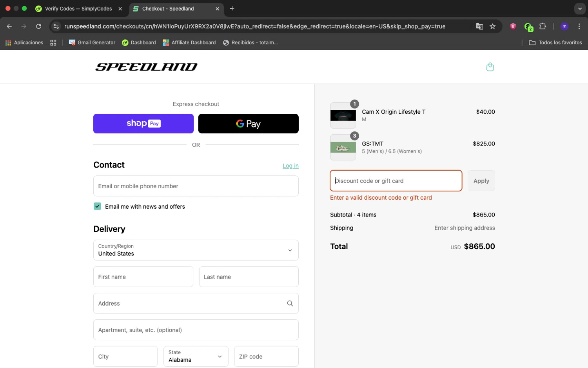Image resolution: width=588 pixels, height=368 pixels.
Task: Close the Verify Codes tab
Action: coord(120,9)
